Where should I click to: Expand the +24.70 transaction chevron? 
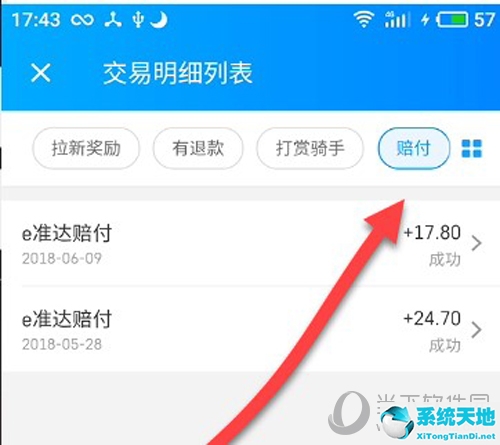[x=477, y=330]
